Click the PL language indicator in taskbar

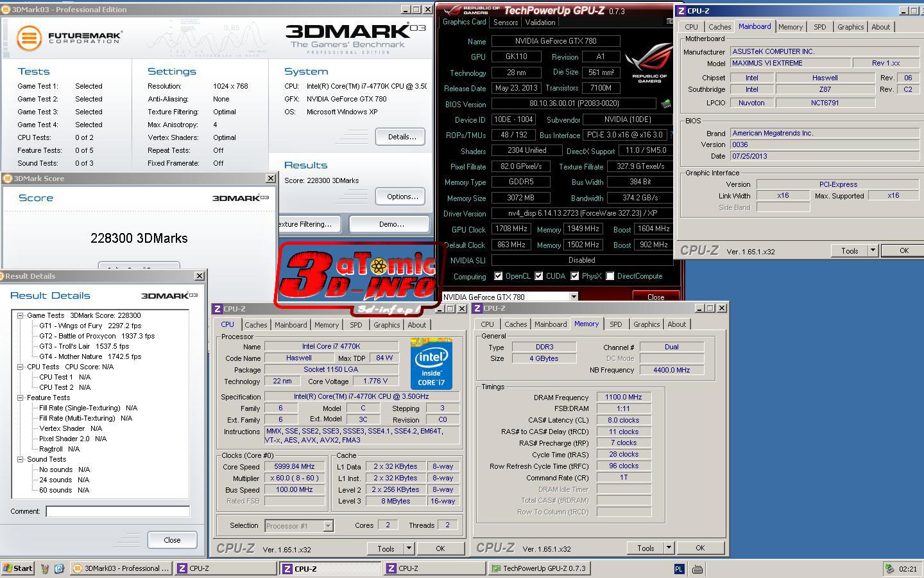point(679,568)
